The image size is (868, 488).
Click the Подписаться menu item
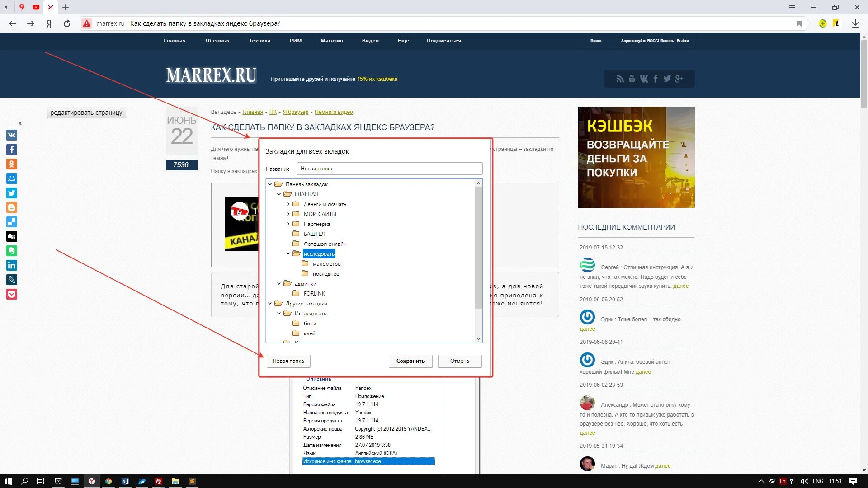443,41
